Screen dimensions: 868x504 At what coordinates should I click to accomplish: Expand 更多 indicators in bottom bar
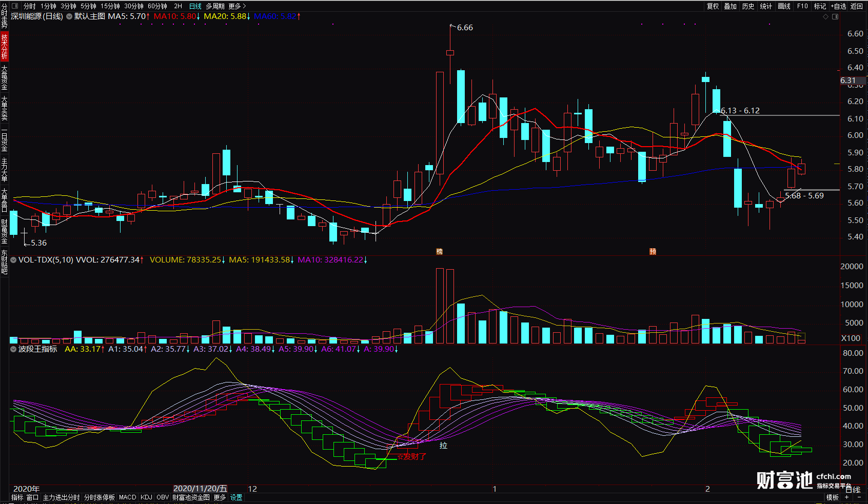220,497
